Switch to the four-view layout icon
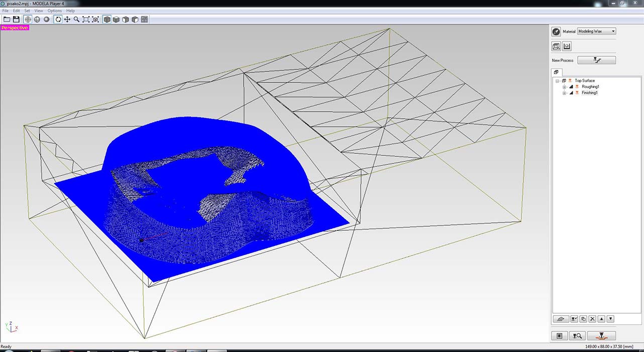Viewport: 644px width, 352px height. (x=144, y=19)
